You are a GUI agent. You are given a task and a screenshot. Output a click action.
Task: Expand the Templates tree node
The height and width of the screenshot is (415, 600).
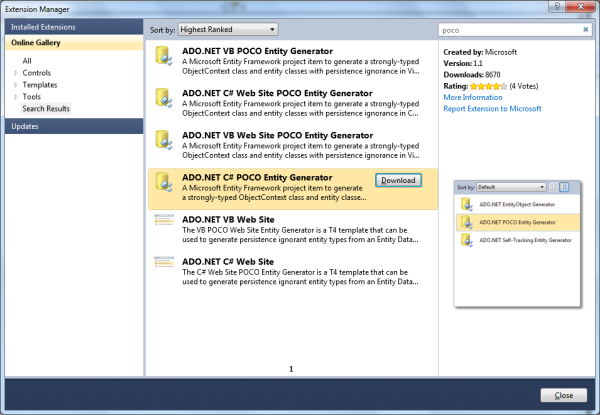click(x=16, y=85)
